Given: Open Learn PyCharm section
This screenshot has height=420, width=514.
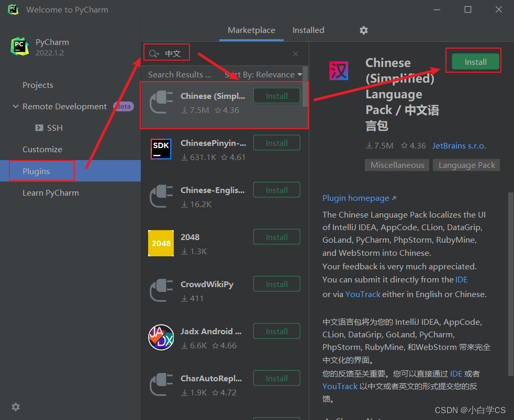Looking at the screenshot, I should (50, 193).
